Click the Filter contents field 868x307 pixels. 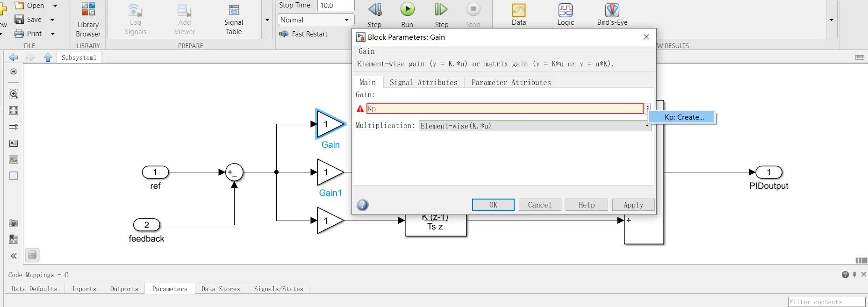point(826,302)
